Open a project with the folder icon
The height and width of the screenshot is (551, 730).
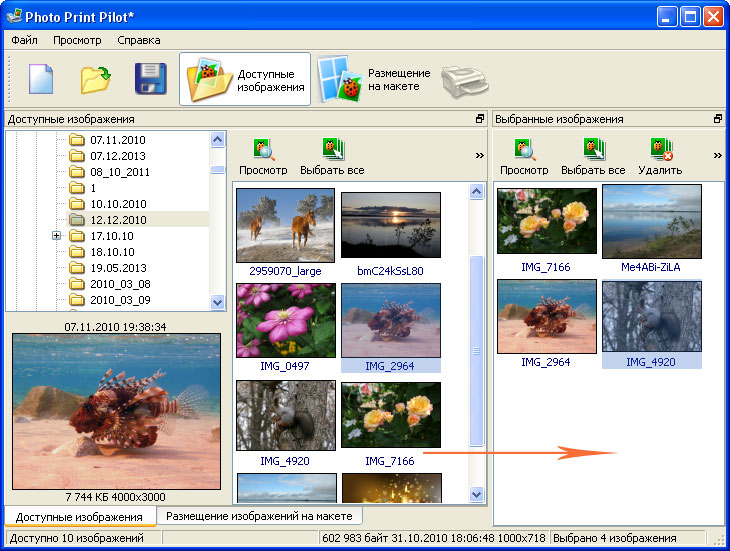(95, 80)
